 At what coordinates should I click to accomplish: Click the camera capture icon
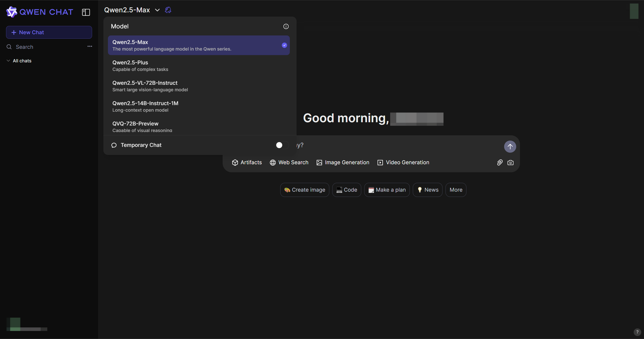click(510, 162)
